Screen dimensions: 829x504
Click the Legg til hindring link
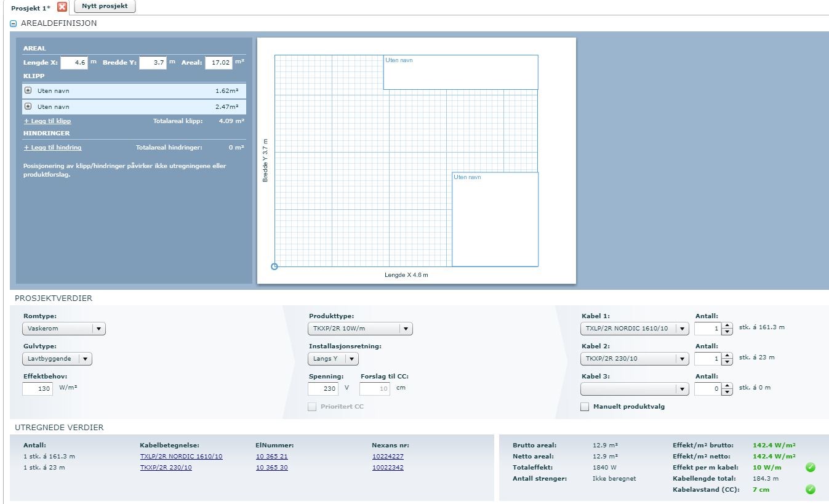(x=52, y=148)
